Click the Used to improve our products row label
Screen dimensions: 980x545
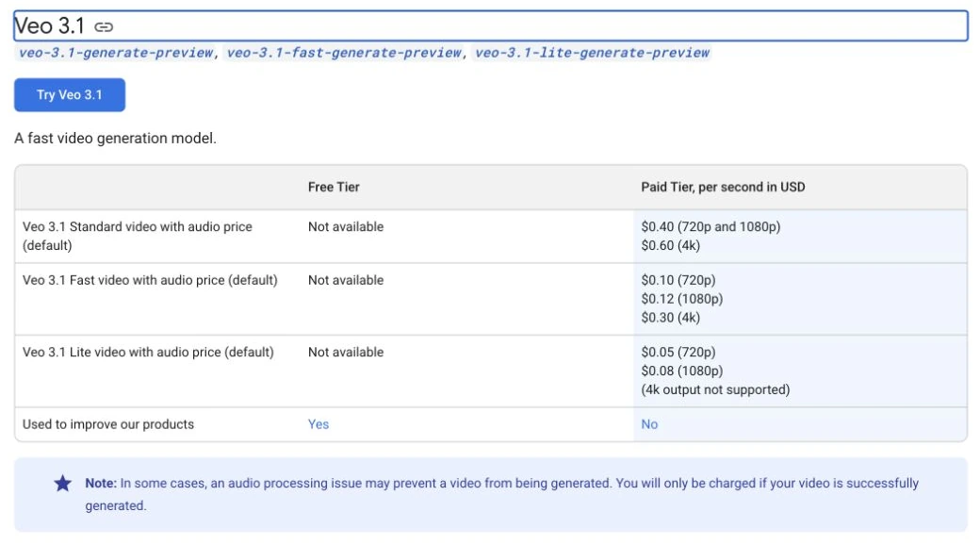(108, 424)
